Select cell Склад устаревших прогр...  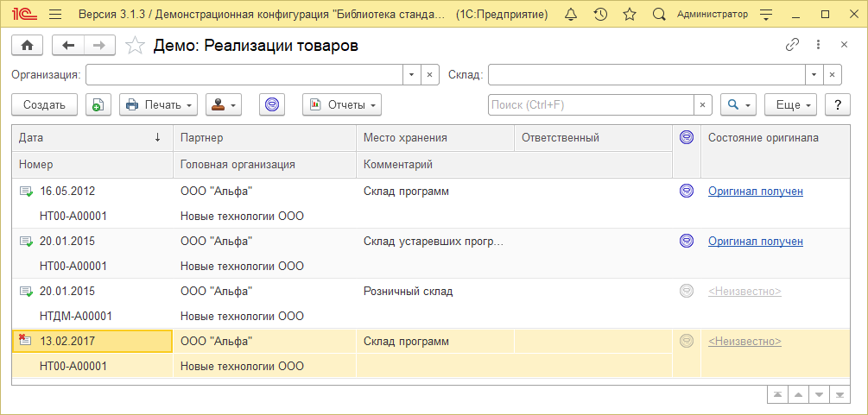(x=434, y=242)
